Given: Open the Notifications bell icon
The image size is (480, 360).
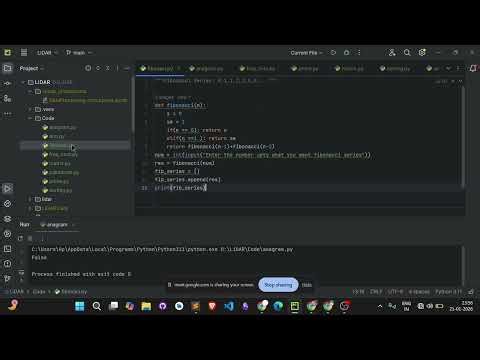Looking at the screenshot, I should click(x=473, y=68).
